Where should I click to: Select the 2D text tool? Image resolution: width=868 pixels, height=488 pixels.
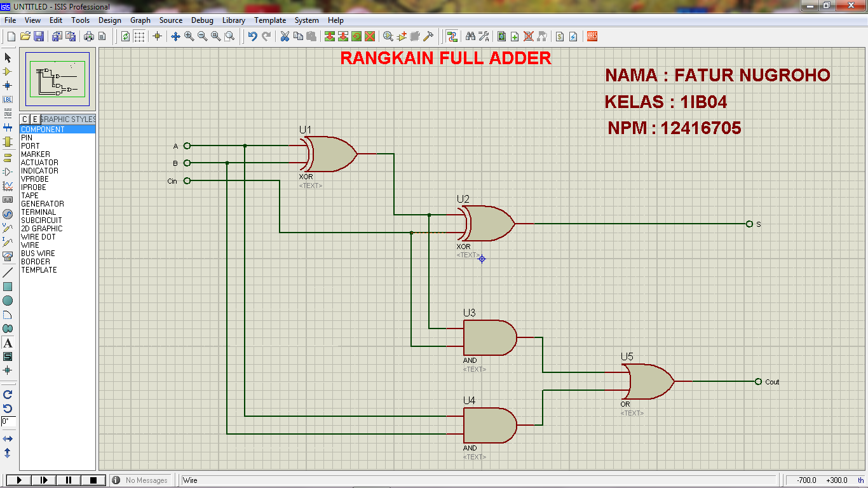(x=8, y=342)
